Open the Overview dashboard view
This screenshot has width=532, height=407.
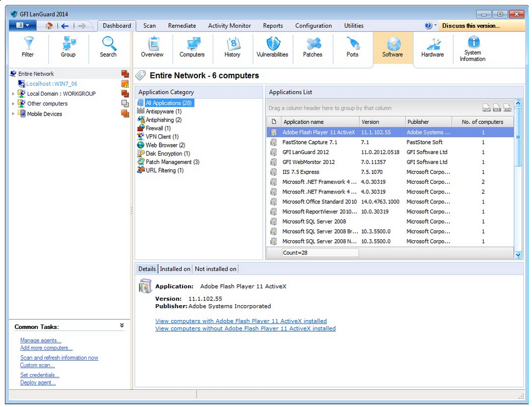click(152, 47)
